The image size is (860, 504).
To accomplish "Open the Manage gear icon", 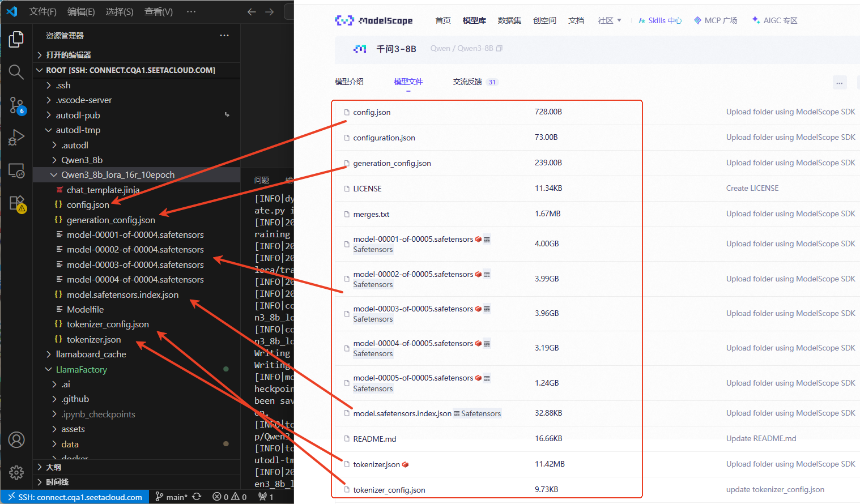I will point(16,472).
